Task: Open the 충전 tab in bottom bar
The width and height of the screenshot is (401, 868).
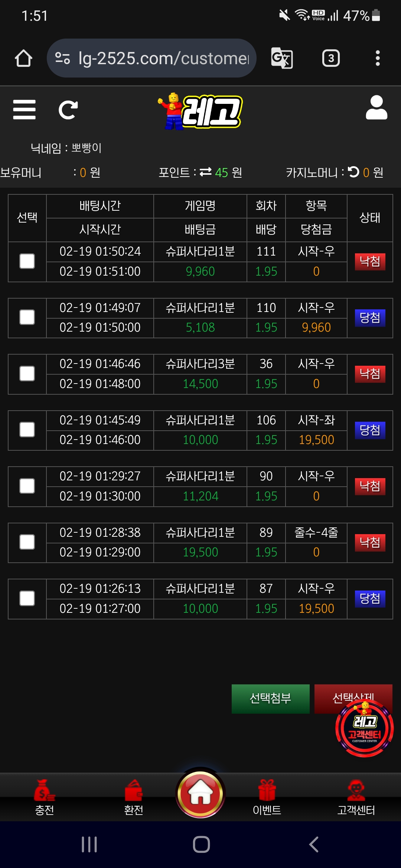Action: 45,798
